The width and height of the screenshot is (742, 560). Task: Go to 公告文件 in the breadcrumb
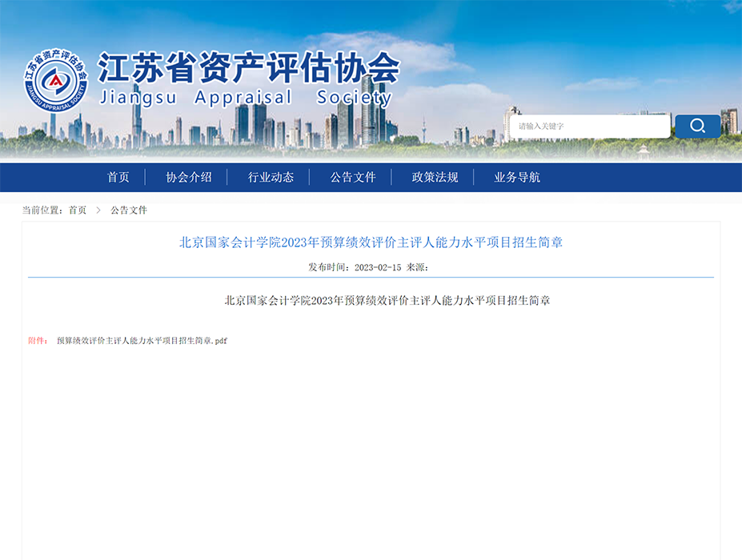(x=129, y=210)
